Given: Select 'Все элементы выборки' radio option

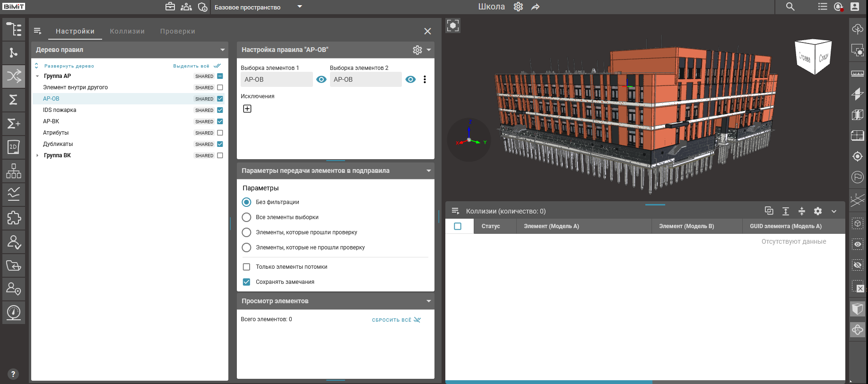Looking at the screenshot, I should tap(246, 217).
